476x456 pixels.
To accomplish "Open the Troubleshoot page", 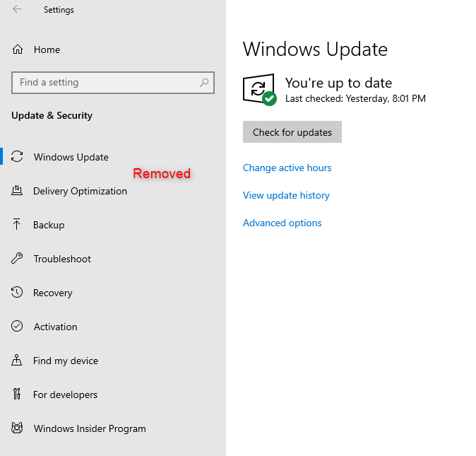I will 113,259.
